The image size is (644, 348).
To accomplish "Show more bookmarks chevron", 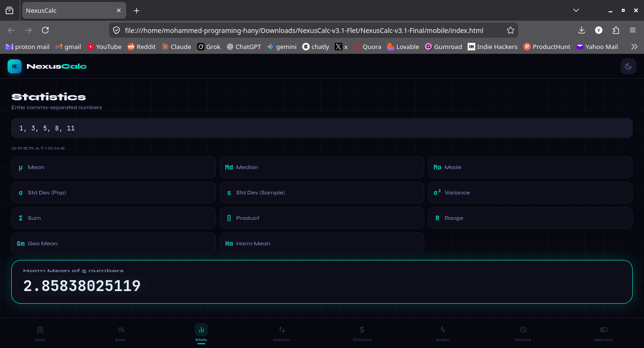I will (634, 47).
